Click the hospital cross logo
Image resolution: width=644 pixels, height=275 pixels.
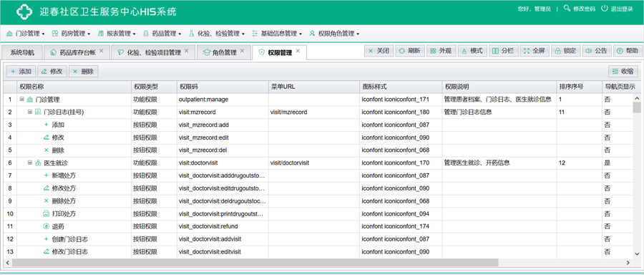[x=24, y=11]
